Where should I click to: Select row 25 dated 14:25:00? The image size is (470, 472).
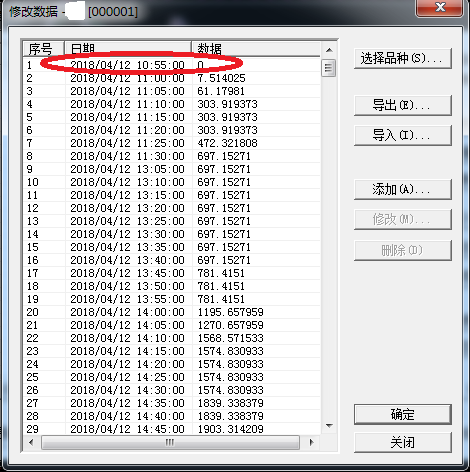[172, 377]
